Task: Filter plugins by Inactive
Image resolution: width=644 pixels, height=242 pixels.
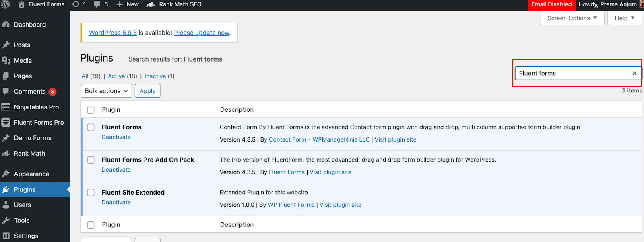Action: pos(155,76)
